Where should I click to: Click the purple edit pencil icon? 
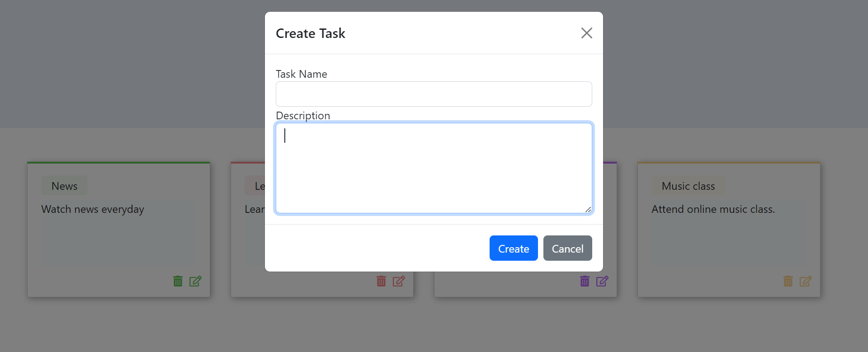(x=602, y=281)
